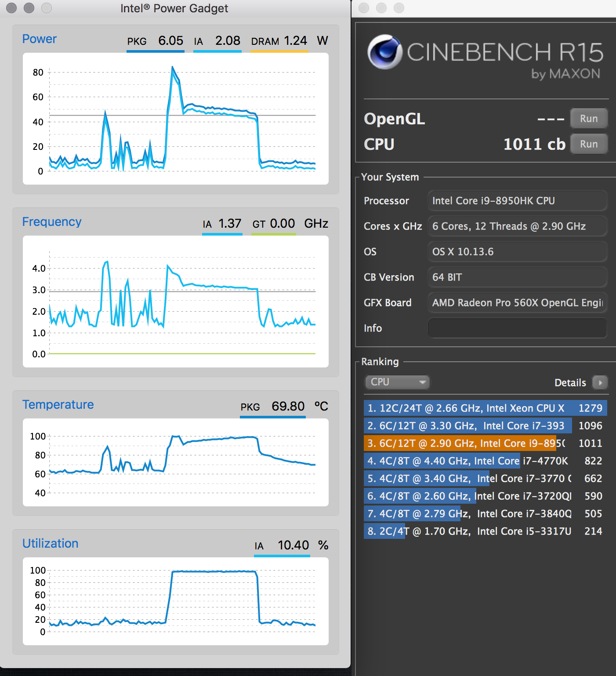This screenshot has height=676, width=616.
Task: Click the Cinebench R15 logo icon
Action: (x=385, y=52)
